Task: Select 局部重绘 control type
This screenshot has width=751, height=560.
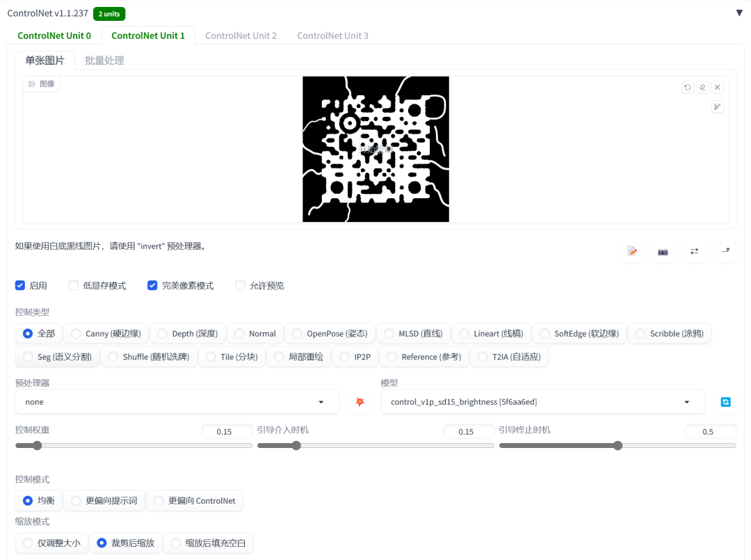Action: 298,357
